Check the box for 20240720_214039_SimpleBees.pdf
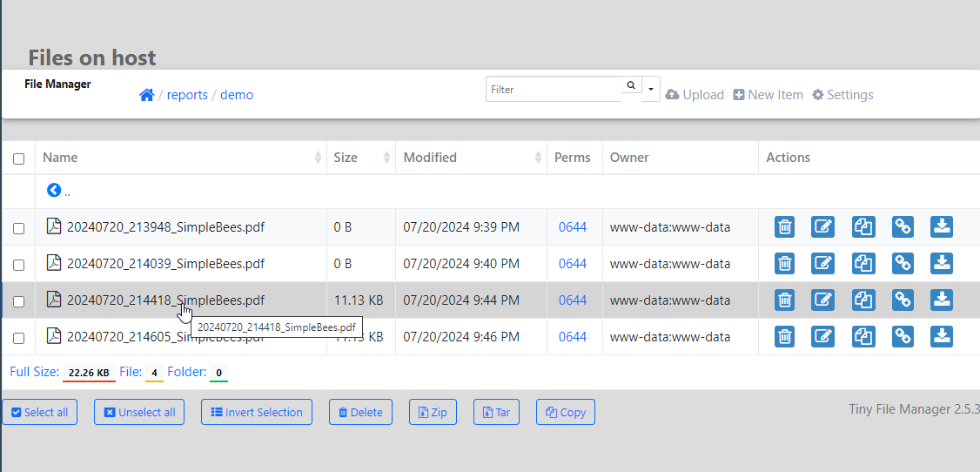The image size is (980, 472). [x=19, y=265]
